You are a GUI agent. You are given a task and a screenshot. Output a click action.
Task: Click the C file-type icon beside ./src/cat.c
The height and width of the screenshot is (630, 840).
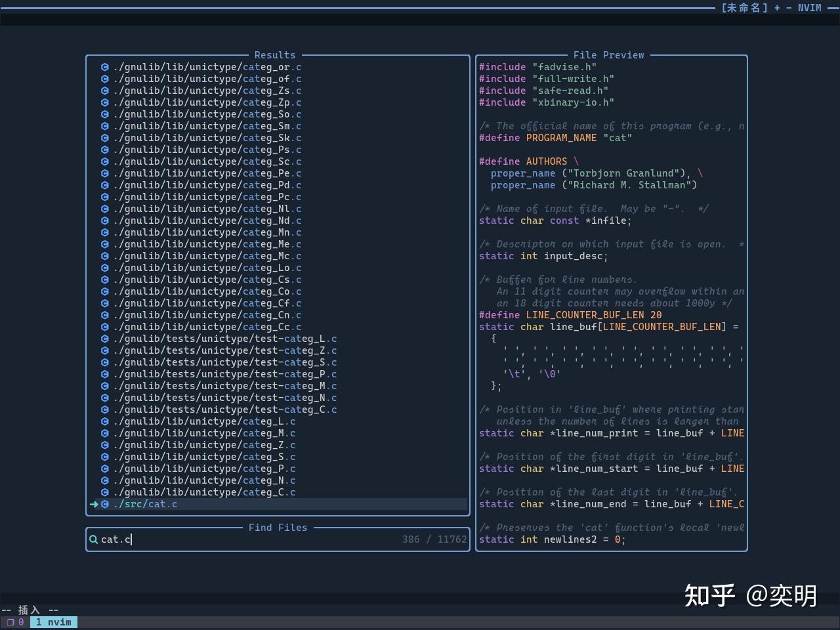pyautogui.click(x=105, y=504)
